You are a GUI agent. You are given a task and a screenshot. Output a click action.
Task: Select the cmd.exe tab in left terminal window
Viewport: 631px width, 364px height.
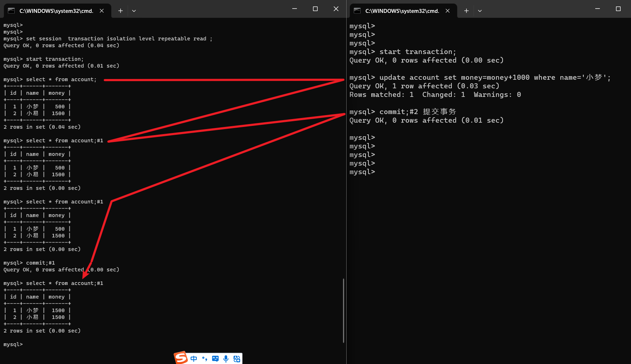[57, 11]
